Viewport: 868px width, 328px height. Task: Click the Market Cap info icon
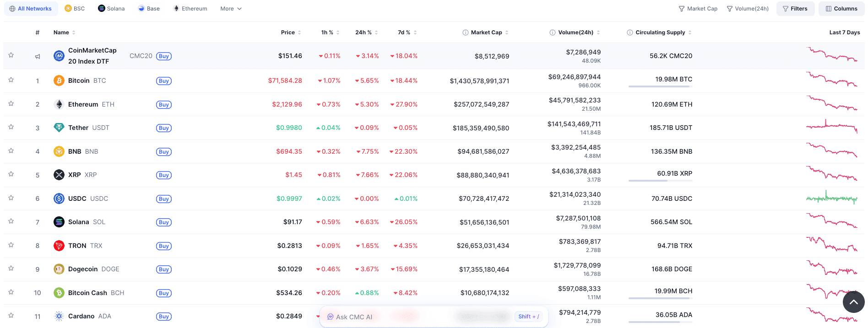coord(465,32)
